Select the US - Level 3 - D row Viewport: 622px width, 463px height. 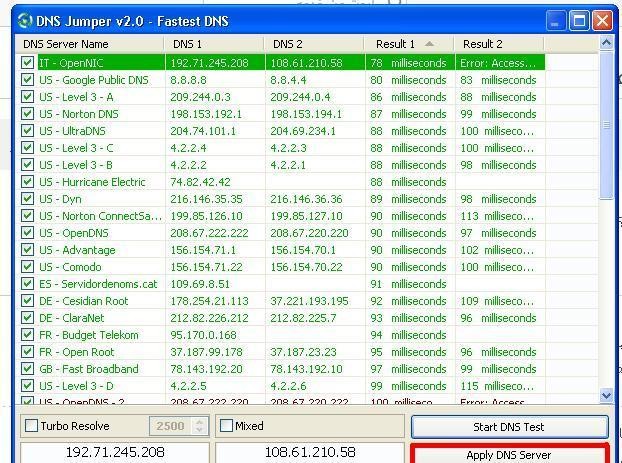click(x=280, y=386)
